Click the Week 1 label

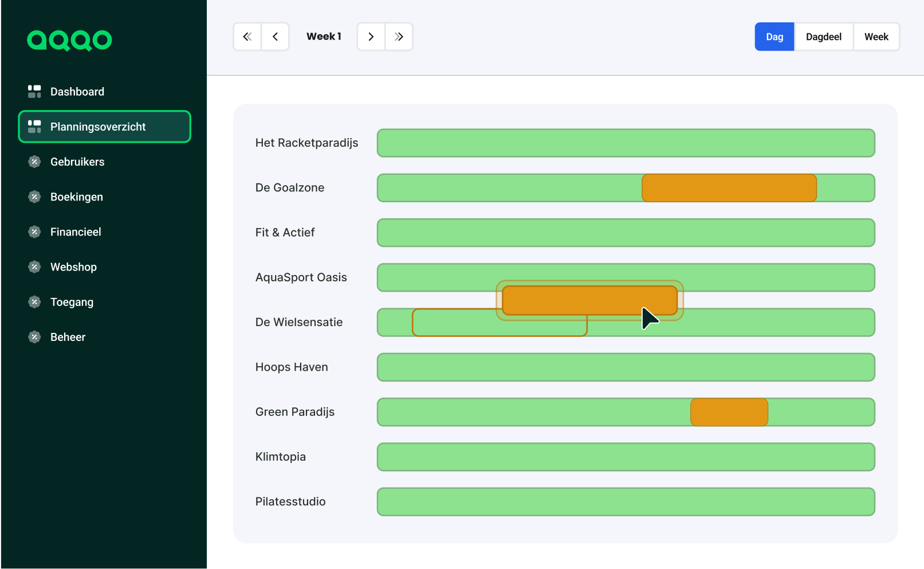point(324,36)
